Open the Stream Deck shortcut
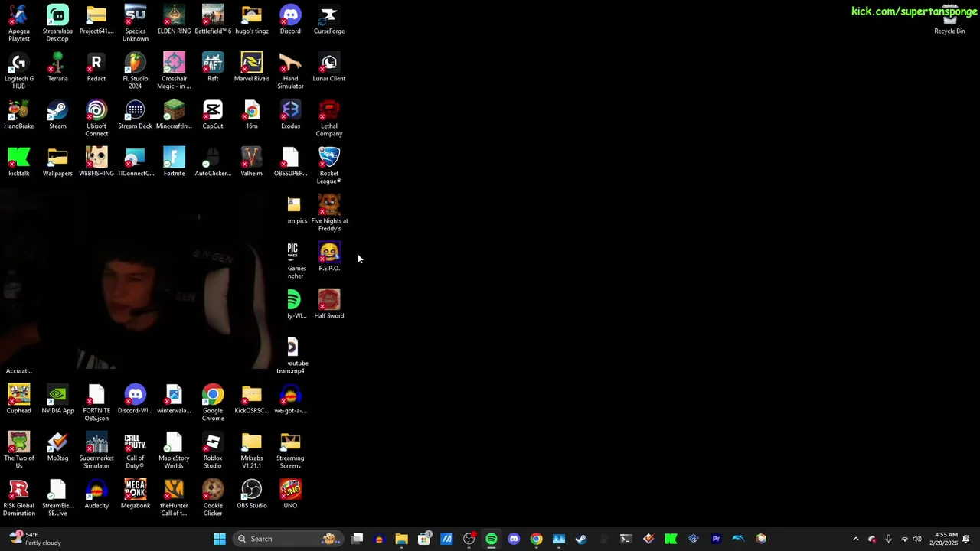 (x=136, y=115)
